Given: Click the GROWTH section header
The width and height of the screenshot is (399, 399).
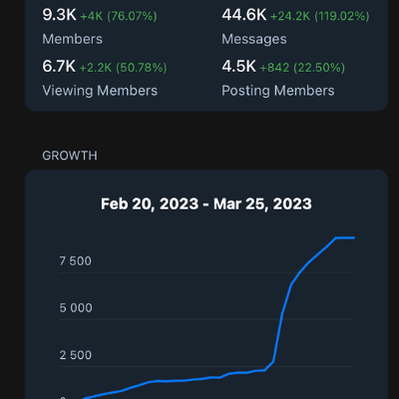Looking at the screenshot, I should click(70, 156).
